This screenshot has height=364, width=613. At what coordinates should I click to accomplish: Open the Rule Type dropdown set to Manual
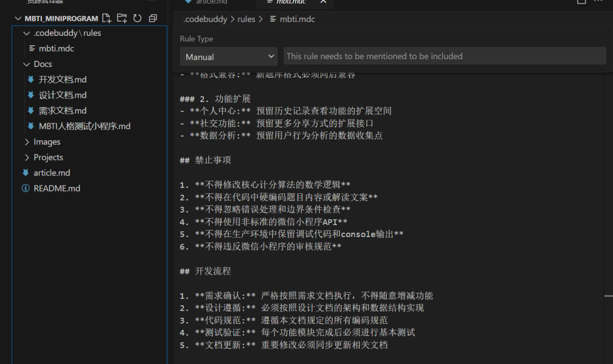coord(228,57)
